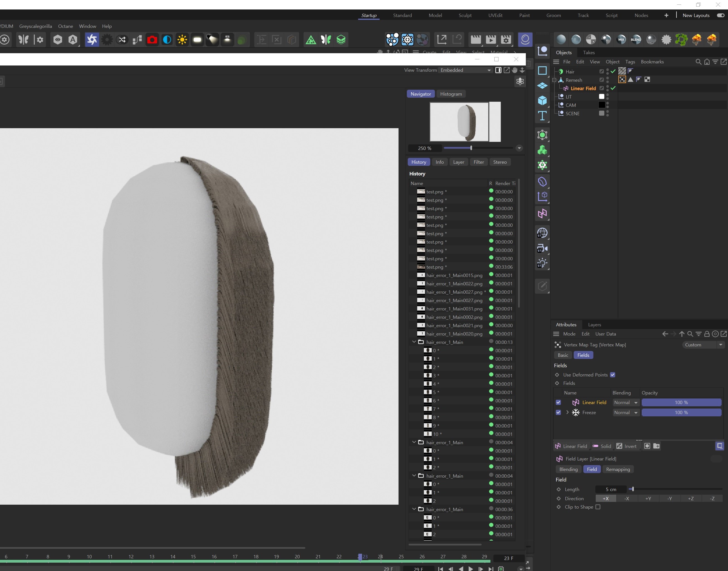Toggle the Linear Field visibility checkbox
728x571 pixels.
(558, 402)
